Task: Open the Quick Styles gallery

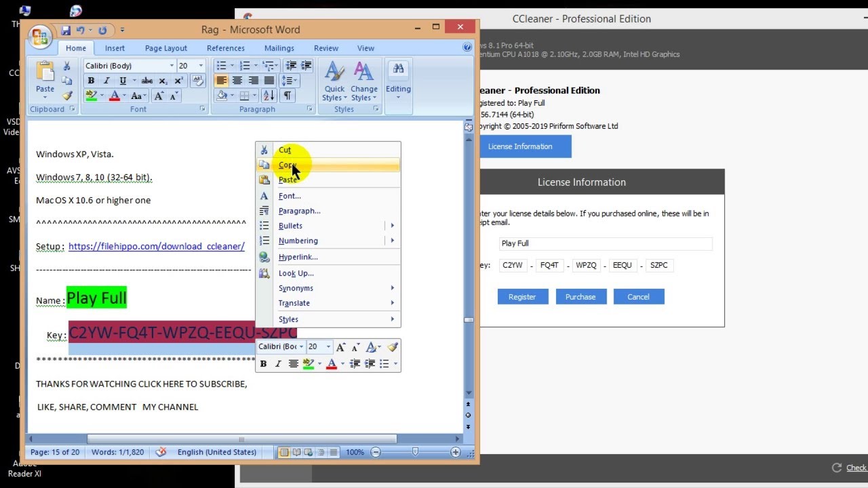Action: click(334, 81)
